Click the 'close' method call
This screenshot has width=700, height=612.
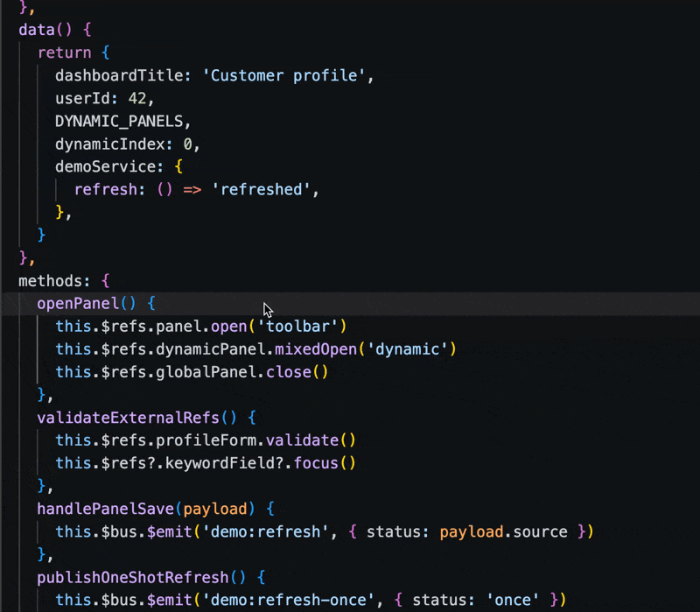289,372
